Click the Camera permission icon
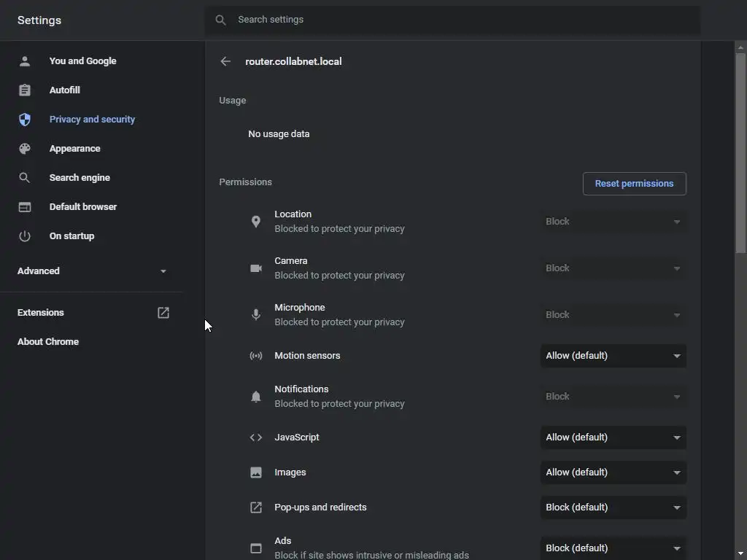747x560 pixels. [256, 268]
